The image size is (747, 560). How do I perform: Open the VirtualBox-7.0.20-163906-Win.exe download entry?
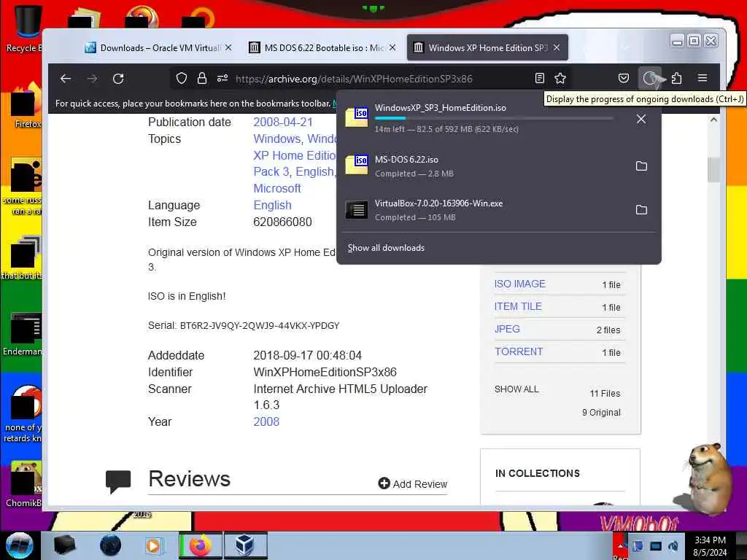484,210
